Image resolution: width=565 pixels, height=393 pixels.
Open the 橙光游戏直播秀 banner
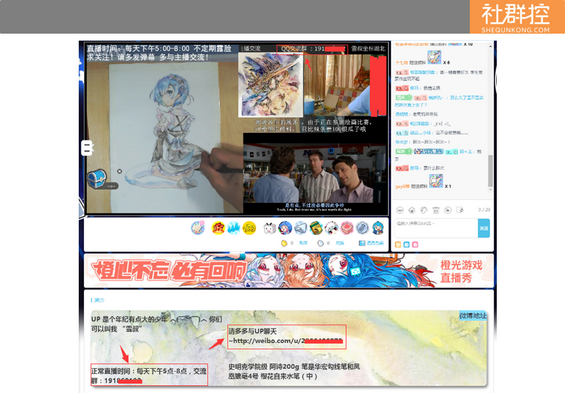pos(289,271)
